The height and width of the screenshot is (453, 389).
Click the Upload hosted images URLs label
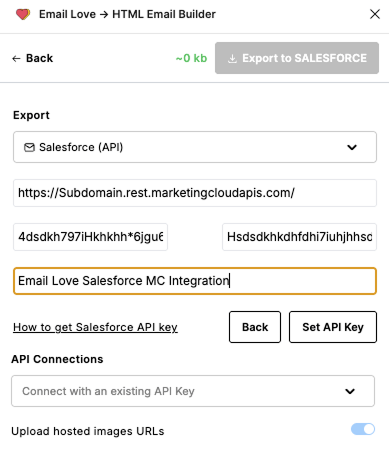coord(88,431)
